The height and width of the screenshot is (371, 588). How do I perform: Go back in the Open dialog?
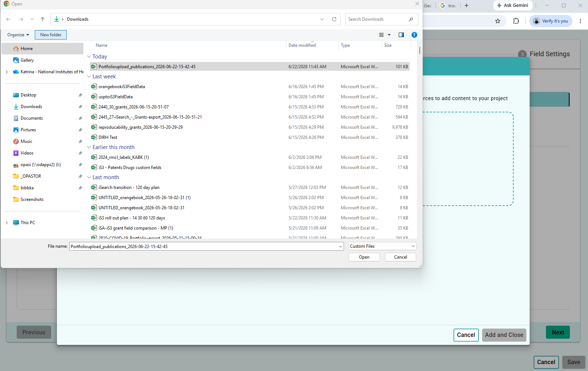click(8, 19)
